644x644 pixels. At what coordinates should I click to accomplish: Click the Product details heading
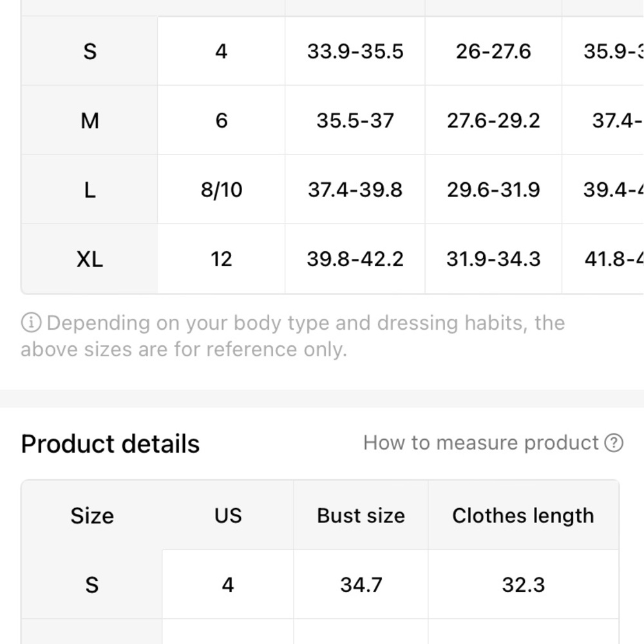110,444
